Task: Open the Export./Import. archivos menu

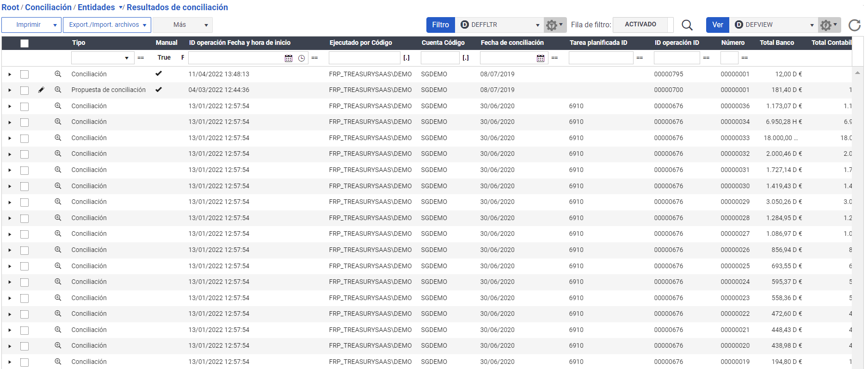Action: point(107,25)
